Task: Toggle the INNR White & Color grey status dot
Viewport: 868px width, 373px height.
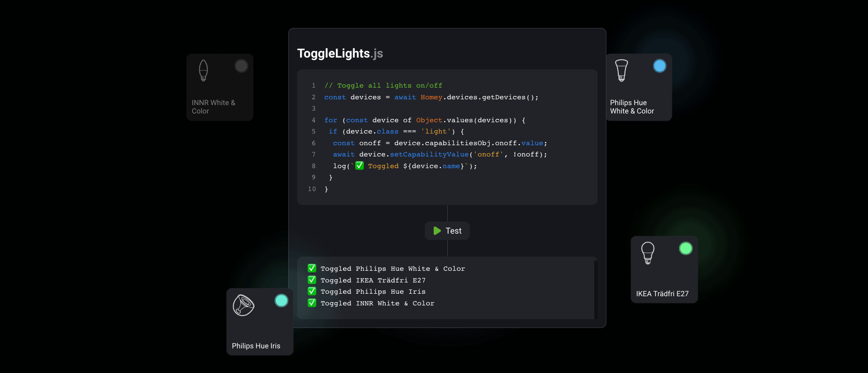Action: pos(241,66)
